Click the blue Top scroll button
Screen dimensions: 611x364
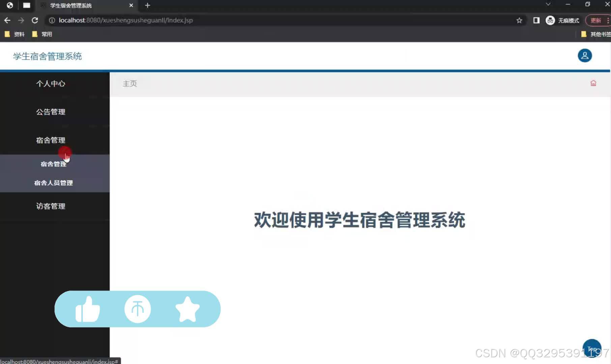click(592, 348)
